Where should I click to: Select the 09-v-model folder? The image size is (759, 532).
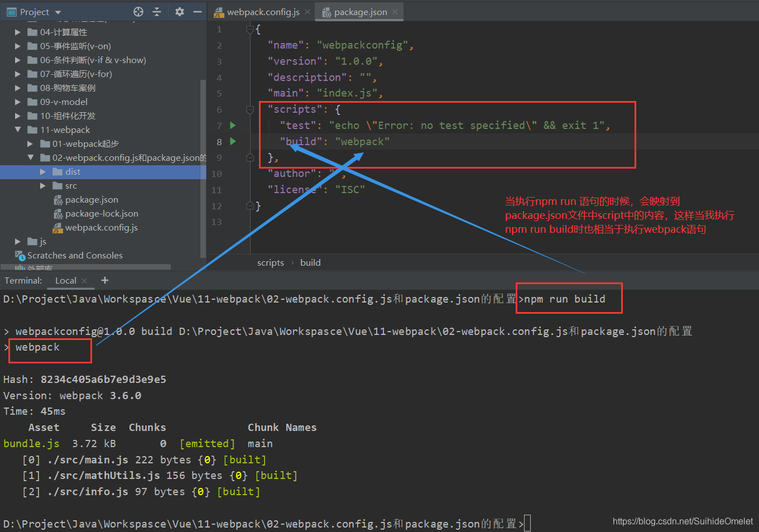(64, 102)
